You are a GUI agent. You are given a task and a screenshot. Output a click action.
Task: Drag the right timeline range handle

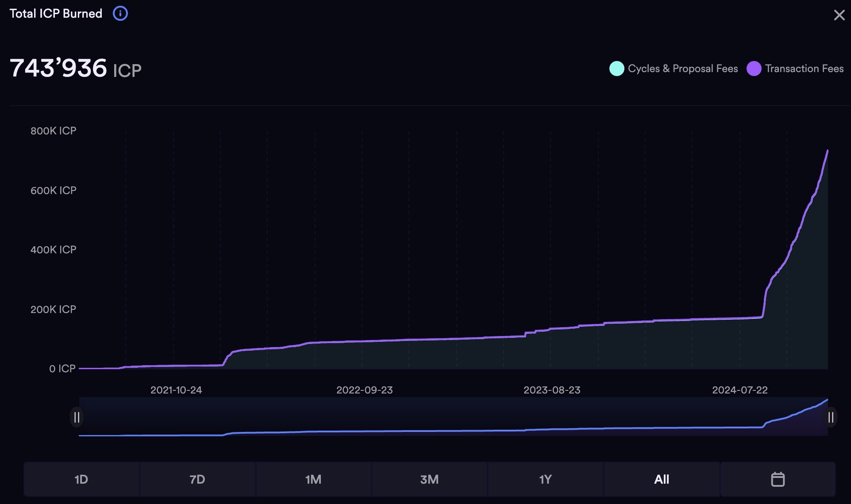(x=831, y=416)
